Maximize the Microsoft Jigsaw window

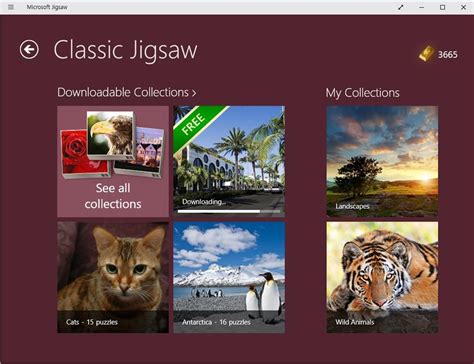442,7
